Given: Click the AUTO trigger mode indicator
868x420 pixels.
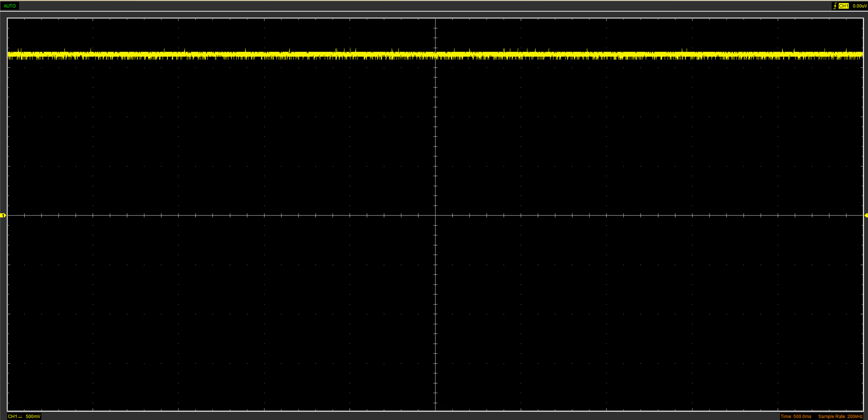Looking at the screenshot, I should click(x=10, y=6).
